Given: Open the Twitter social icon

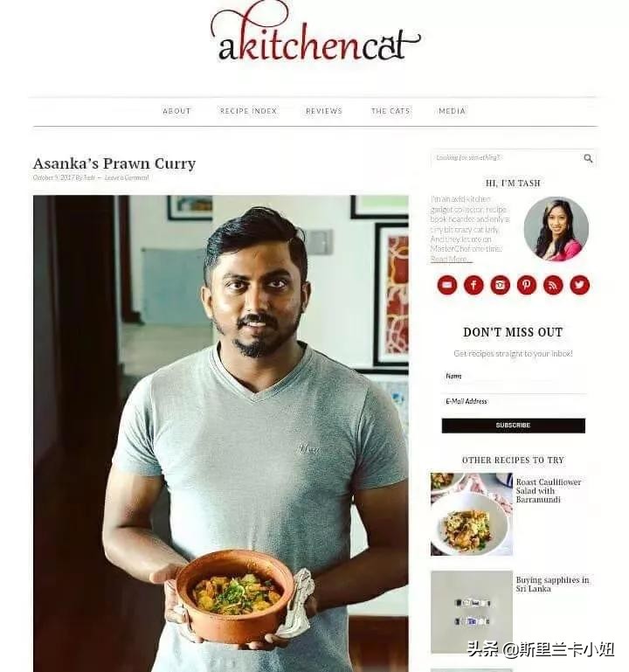Looking at the screenshot, I should pyautogui.click(x=580, y=285).
